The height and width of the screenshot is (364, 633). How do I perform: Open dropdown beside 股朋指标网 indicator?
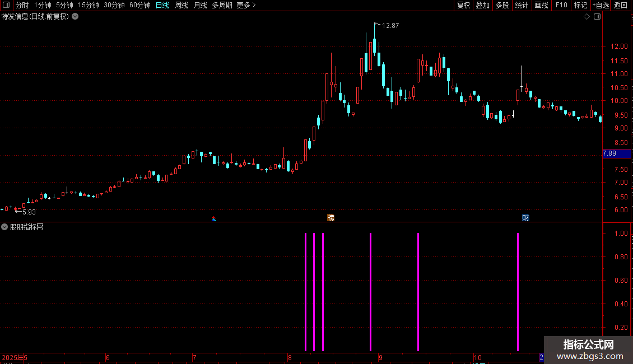point(4,227)
